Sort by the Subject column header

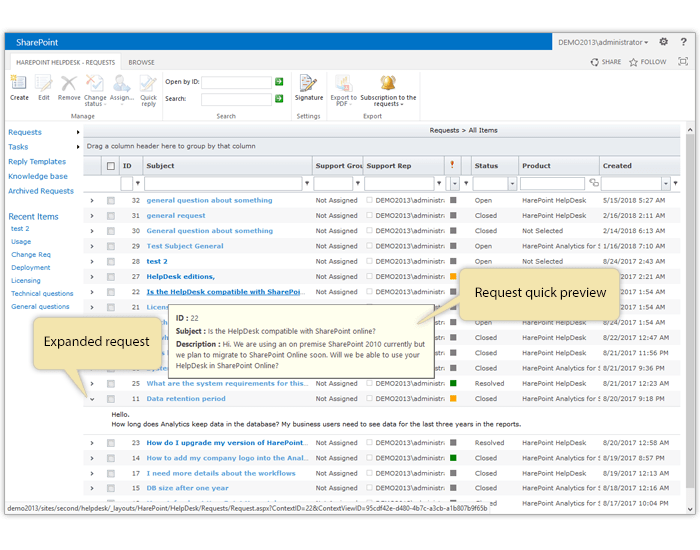[x=160, y=166]
